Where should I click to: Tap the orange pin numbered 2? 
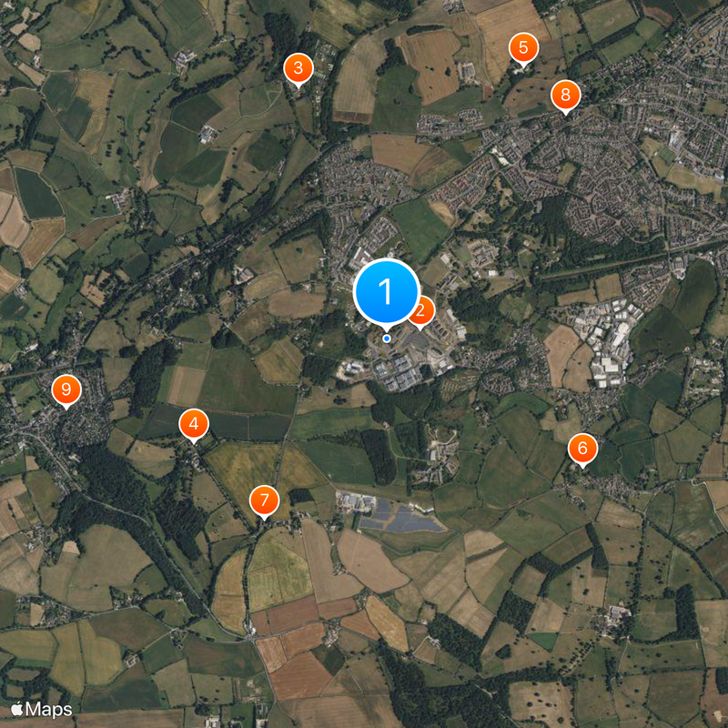423,313
